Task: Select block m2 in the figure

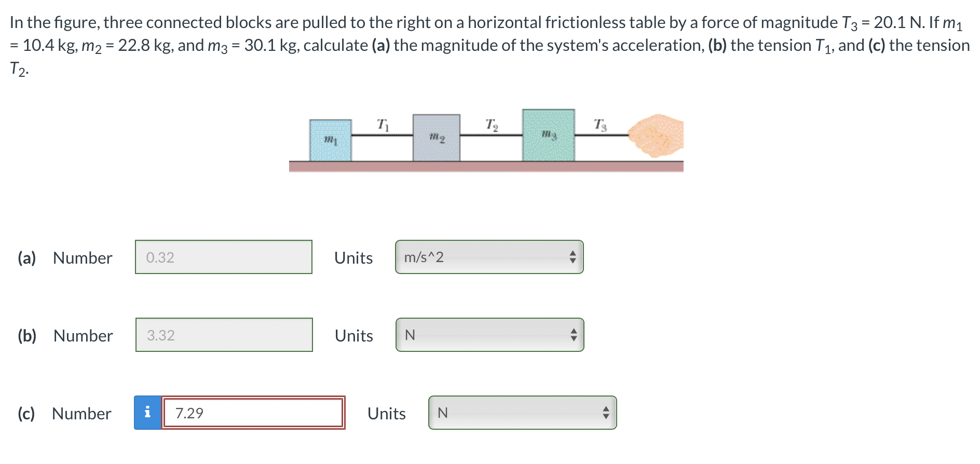Action: coord(437,137)
